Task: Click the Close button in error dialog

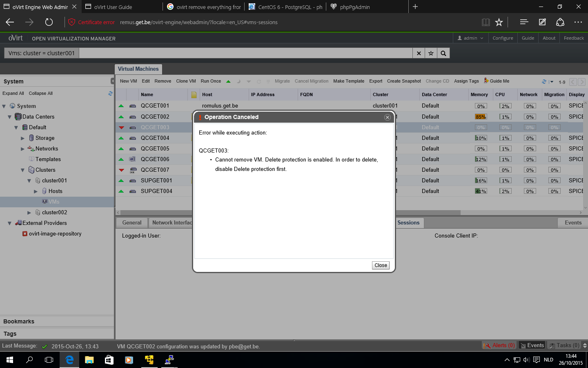Action: click(x=381, y=265)
